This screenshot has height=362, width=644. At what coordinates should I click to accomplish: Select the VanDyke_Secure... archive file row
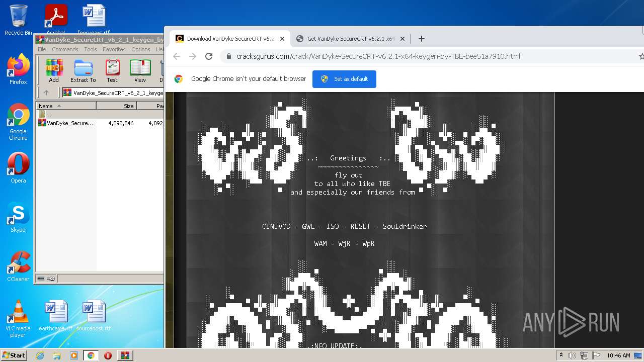tap(100, 123)
